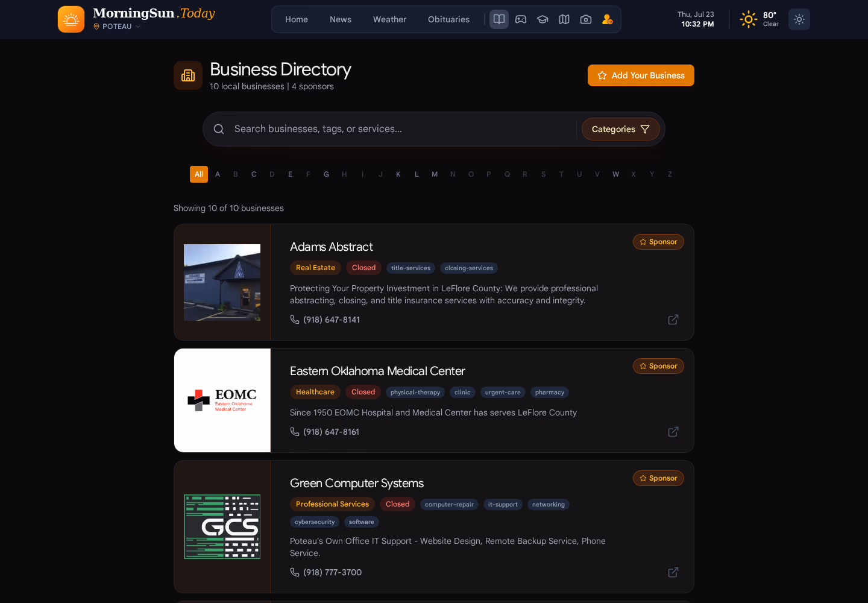The image size is (868, 603).
Task: Click the computer-repair tag
Action: [x=449, y=505]
